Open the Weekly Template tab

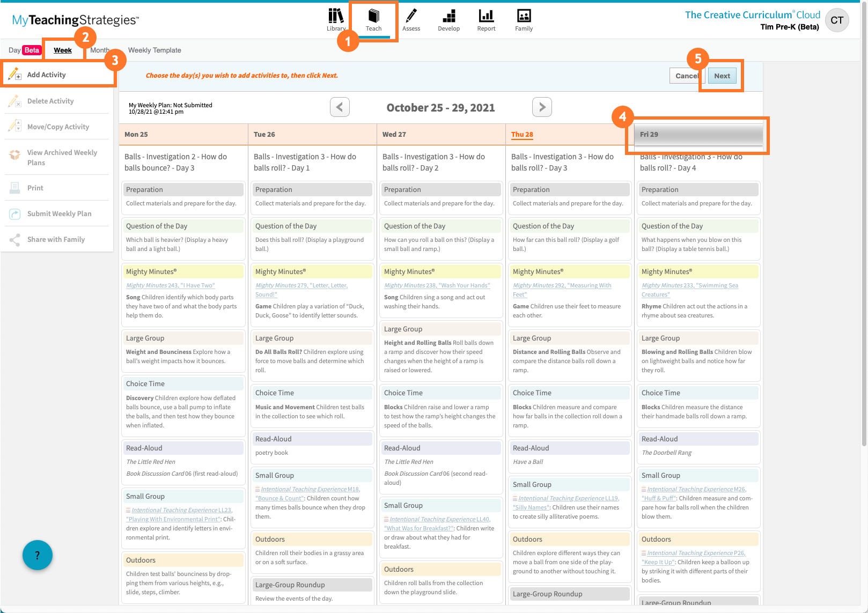pos(155,50)
